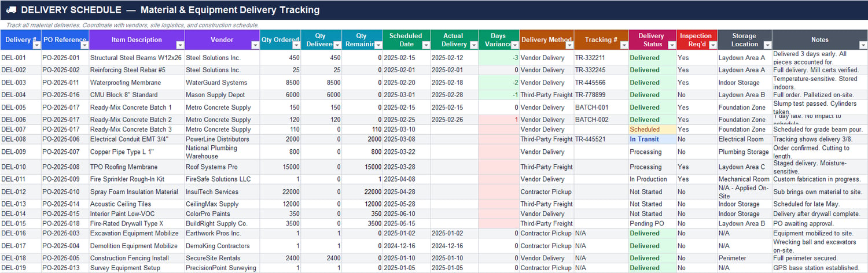The height and width of the screenshot is (273, 868).
Task: Select the Waterproofing Membrane cell
Action: pos(137,83)
